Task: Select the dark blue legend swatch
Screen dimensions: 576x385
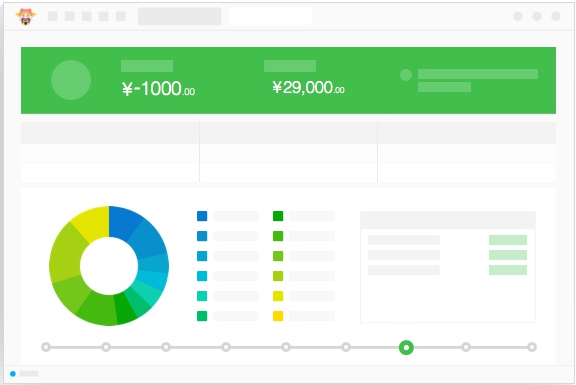Action: click(202, 216)
